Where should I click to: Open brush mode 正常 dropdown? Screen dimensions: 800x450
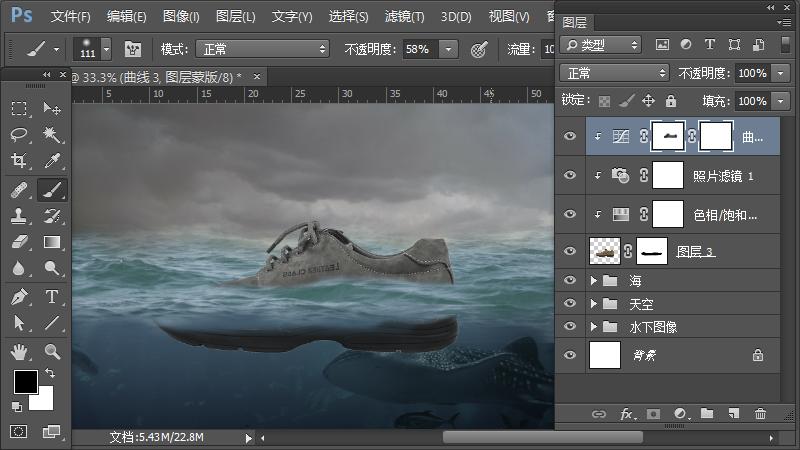[262, 49]
